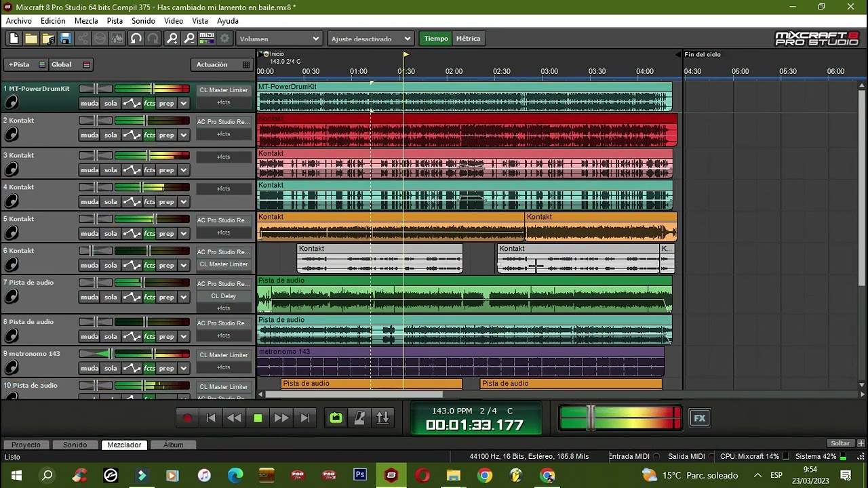Open the Actuación panel button

(x=221, y=65)
